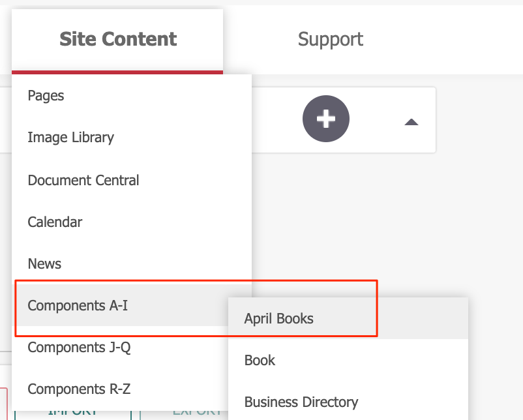Select Pages from the dropdown menu
This screenshot has width=523, height=420.
(x=46, y=95)
